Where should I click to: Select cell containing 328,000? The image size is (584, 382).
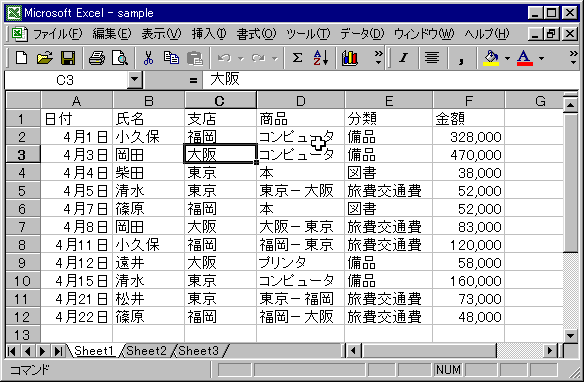(x=469, y=137)
